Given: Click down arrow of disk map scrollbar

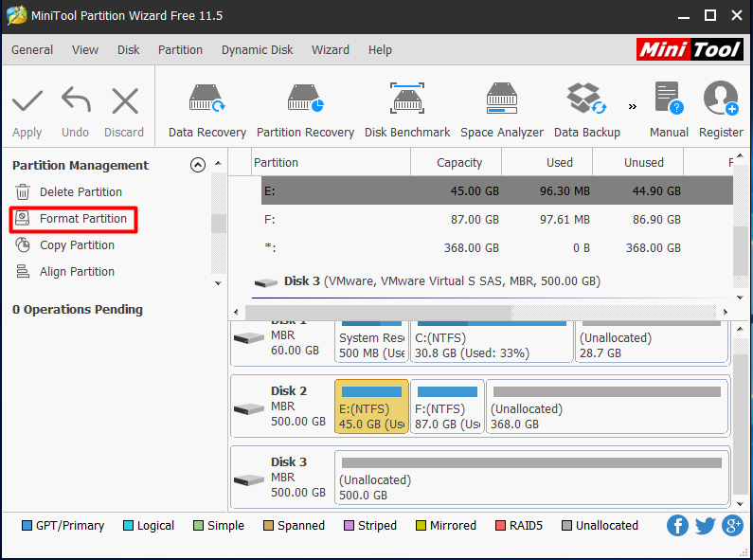Looking at the screenshot, I should (x=740, y=504).
